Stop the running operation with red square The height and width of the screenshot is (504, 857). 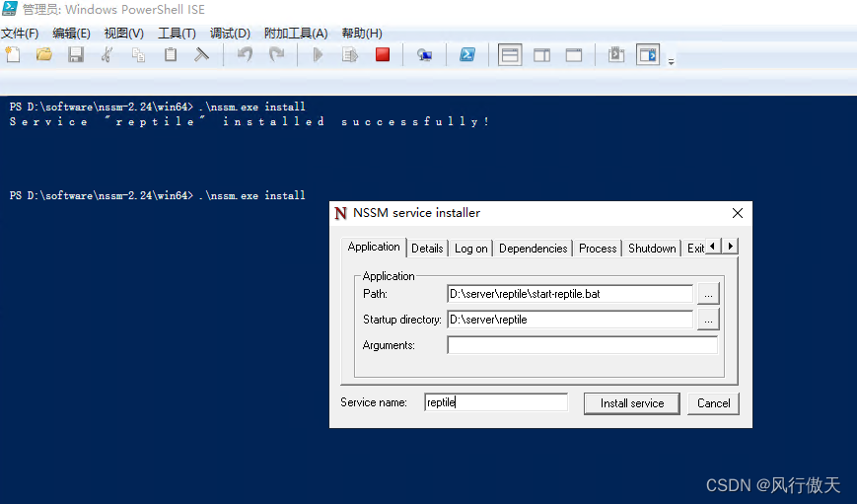(383, 54)
